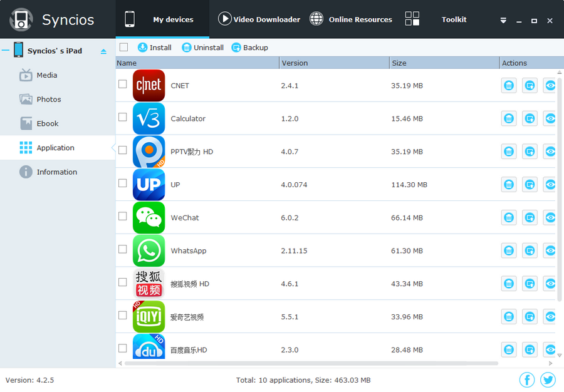
Task: Delete WeChat using trash icon
Action: tap(509, 218)
